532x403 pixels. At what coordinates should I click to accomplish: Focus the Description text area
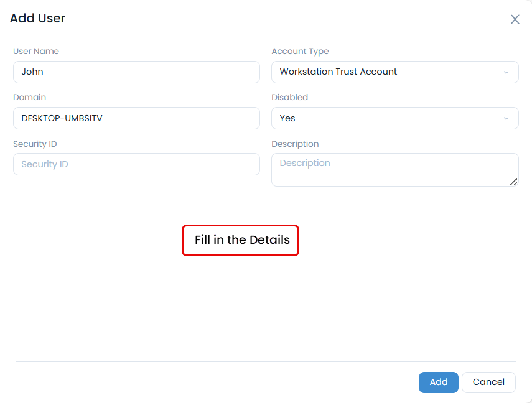click(394, 169)
